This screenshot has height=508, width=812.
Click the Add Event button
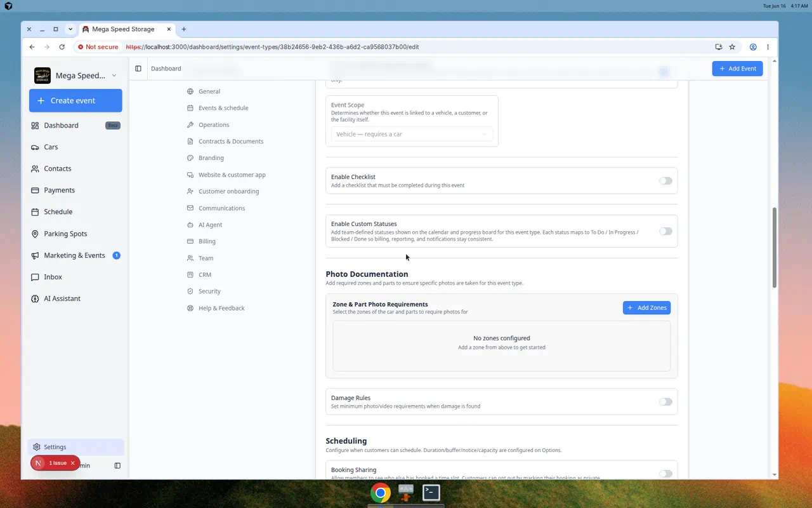pos(737,69)
